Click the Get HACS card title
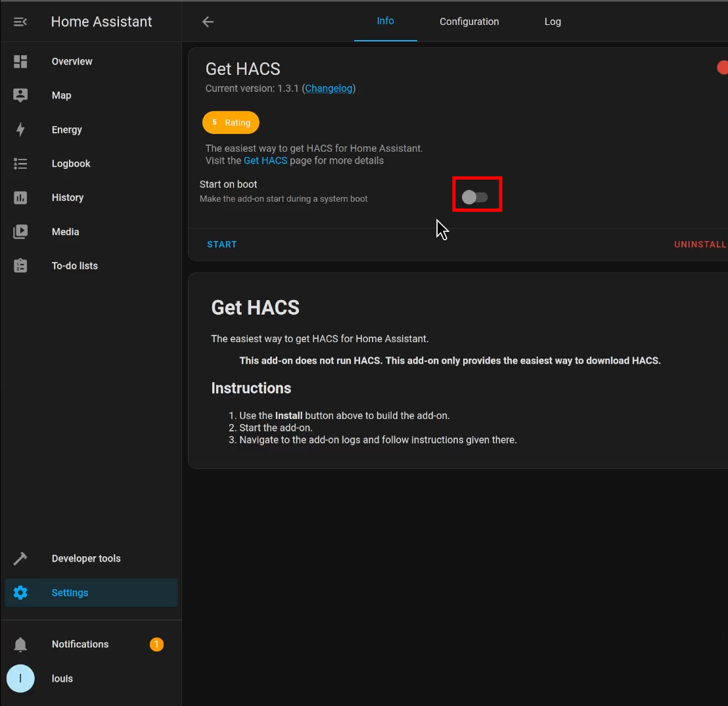 coord(243,69)
